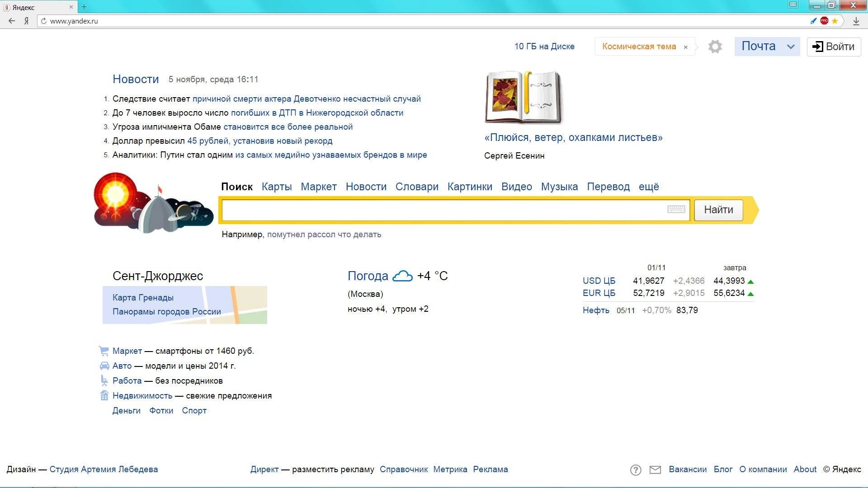Open the Вакансии footer link
This screenshot has height=488, width=868.
(x=688, y=469)
